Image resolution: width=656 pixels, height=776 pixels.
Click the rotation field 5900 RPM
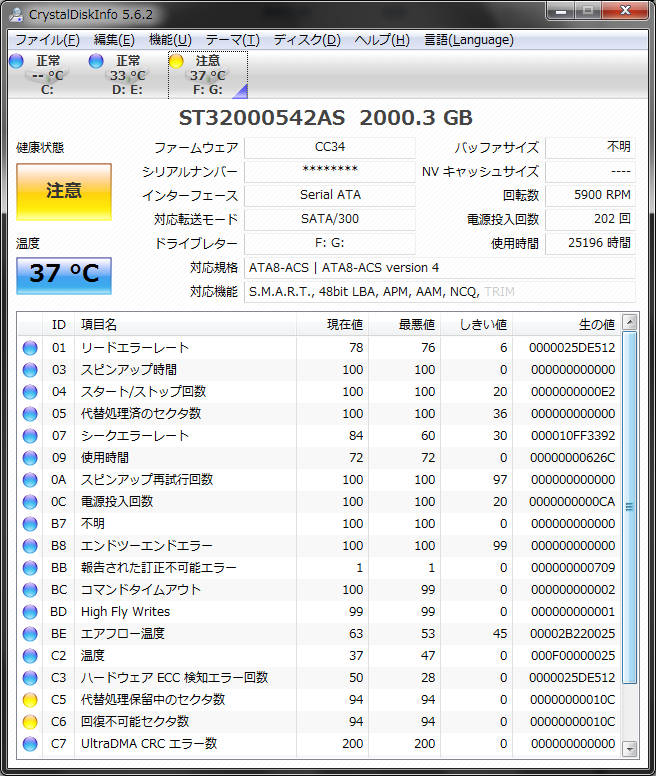tap(590, 195)
